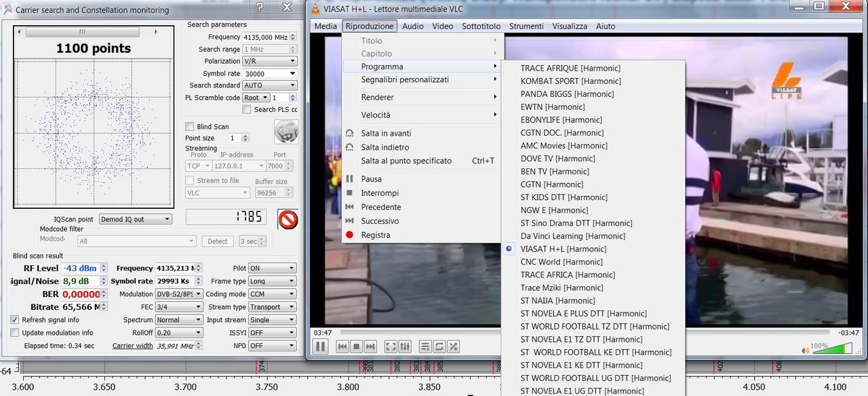Toggle VLC fullscreen button
868x396 pixels.
(391, 346)
